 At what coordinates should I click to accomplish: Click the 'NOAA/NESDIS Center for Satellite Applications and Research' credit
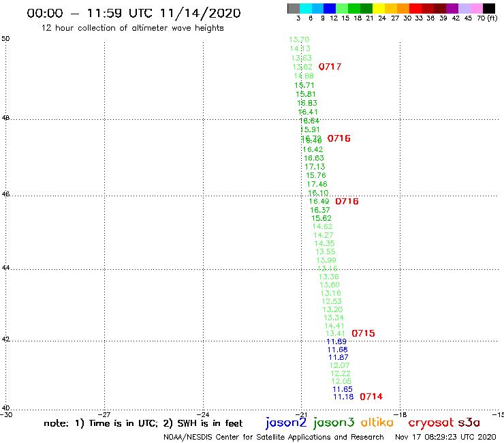click(x=274, y=438)
